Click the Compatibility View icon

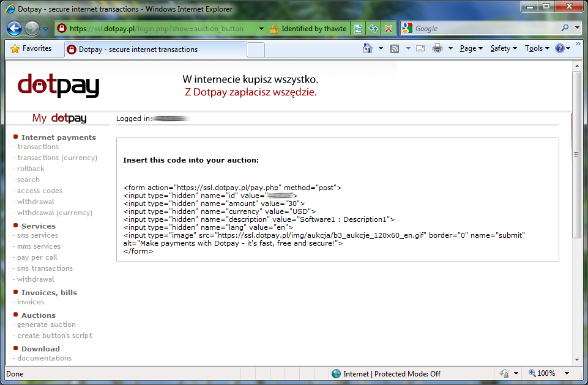coord(358,29)
